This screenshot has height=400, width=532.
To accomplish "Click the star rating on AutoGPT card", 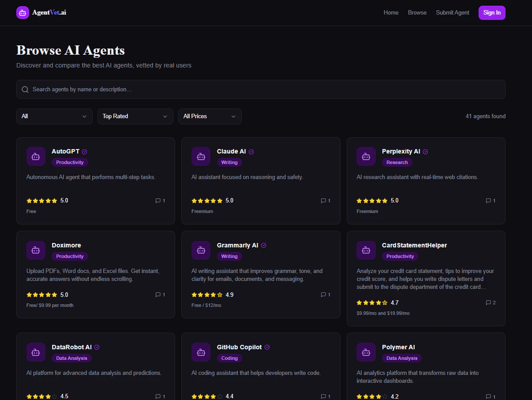I will pos(42,201).
